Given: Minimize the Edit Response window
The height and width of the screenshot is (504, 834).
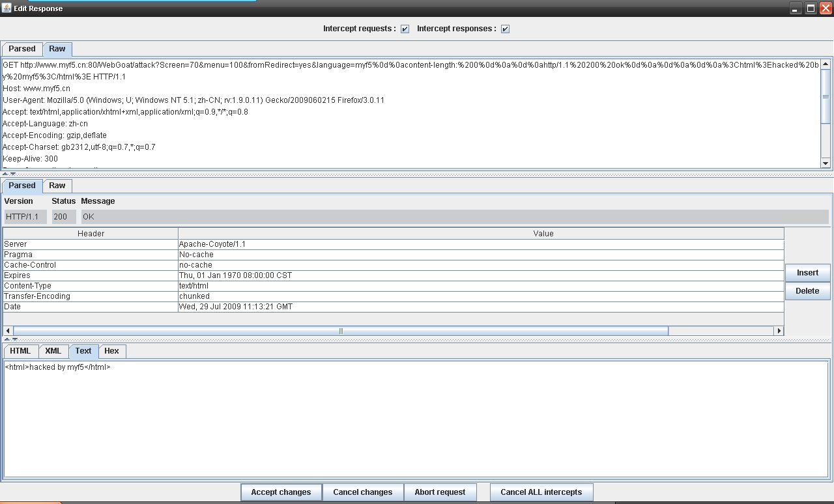Looking at the screenshot, I should (x=796, y=8).
